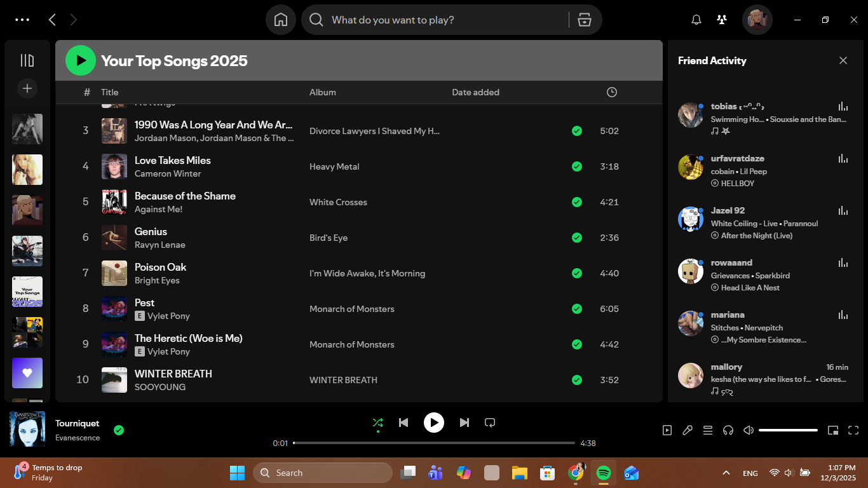Open album link Bird's Eye
Screen dimensions: 868x488
click(329, 238)
